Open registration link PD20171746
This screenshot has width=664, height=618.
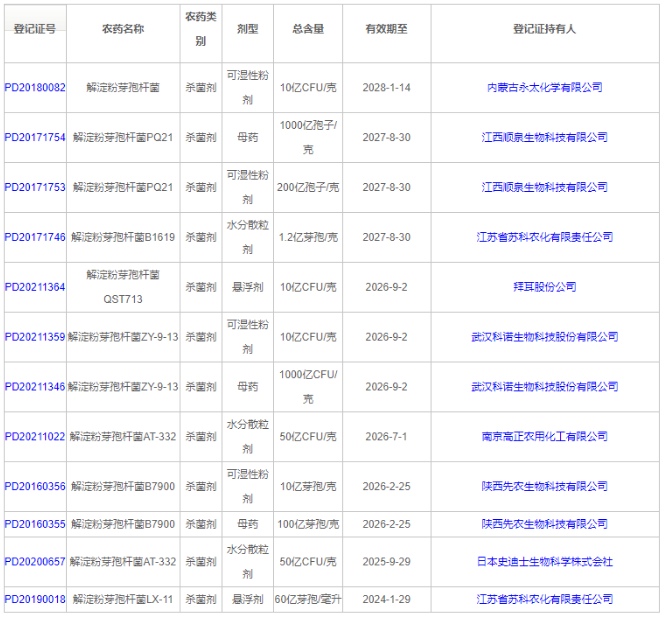[x=35, y=238]
